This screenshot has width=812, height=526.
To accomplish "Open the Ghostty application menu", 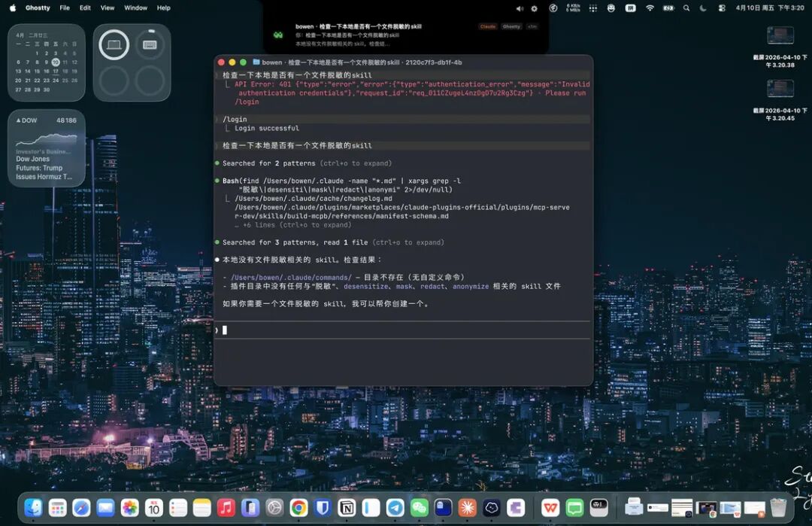I will [38, 8].
